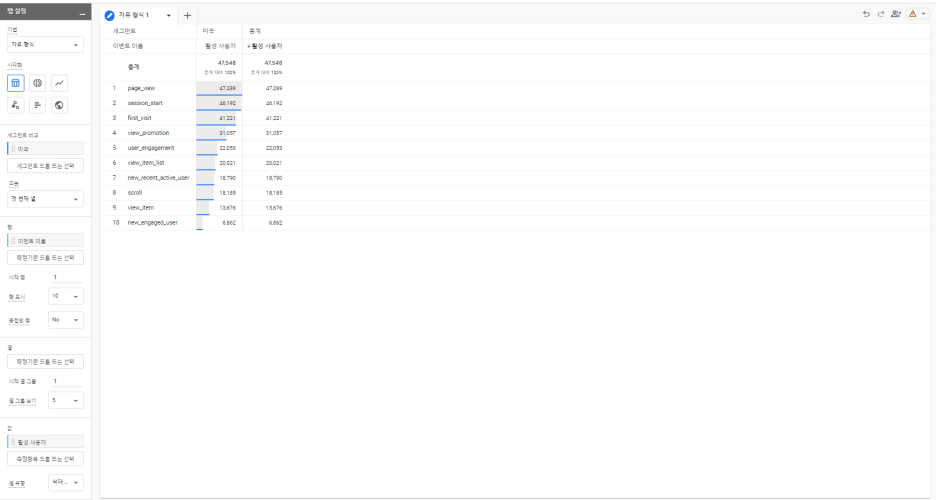Click the 이벤트 이름 table header
The image size is (936, 500).
pos(128,46)
